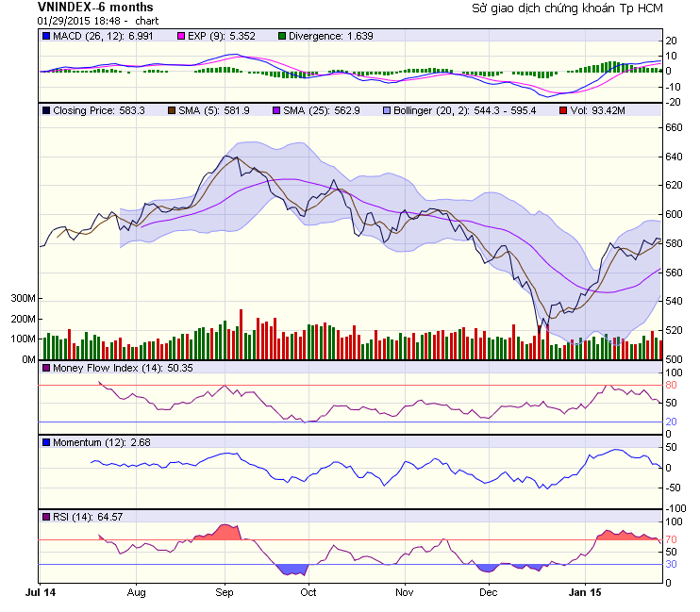Click the VNINDEX-6 months chart title
Screen dimensions: 700x612
[x=82, y=7]
